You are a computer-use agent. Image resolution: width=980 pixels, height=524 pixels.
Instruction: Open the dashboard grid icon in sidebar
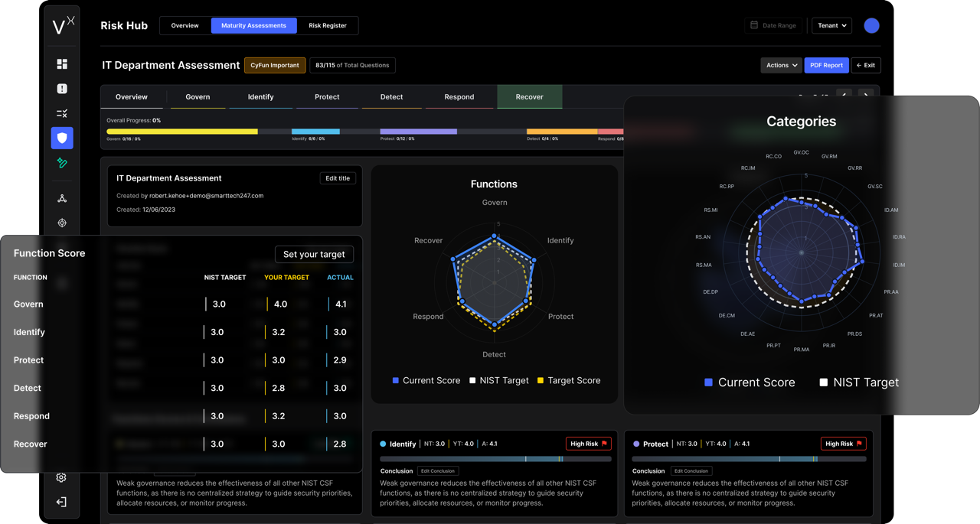(62, 64)
